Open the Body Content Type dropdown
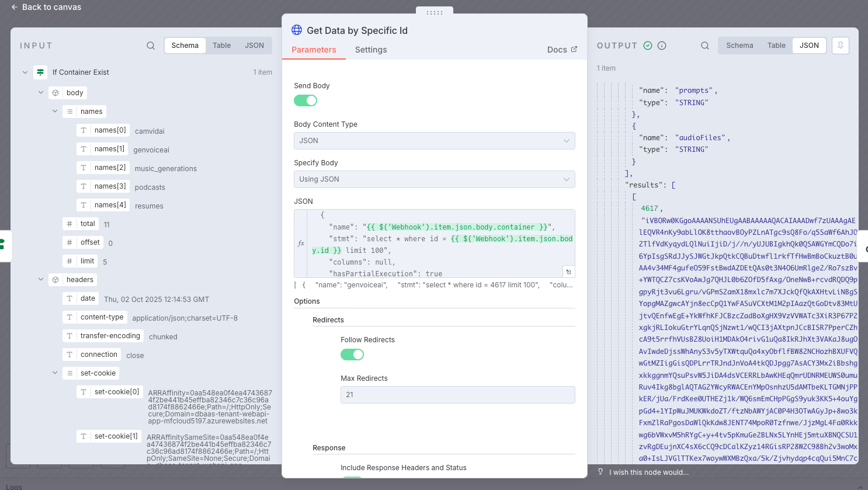The width and height of the screenshot is (868, 490). [435, 141]
